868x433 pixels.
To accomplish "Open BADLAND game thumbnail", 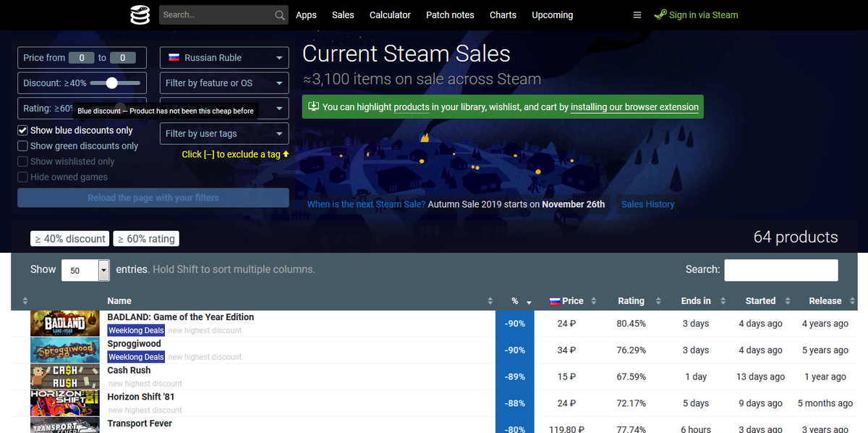I will [x=64, y=324].
